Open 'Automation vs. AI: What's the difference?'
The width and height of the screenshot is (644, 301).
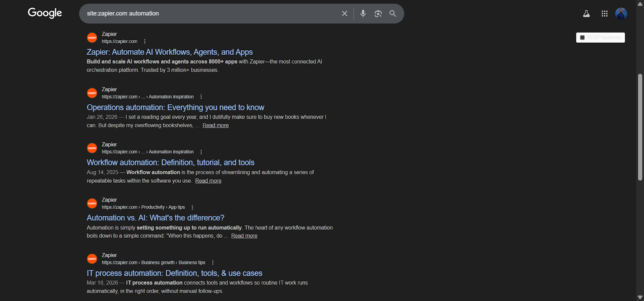click(x=156, y=218)
